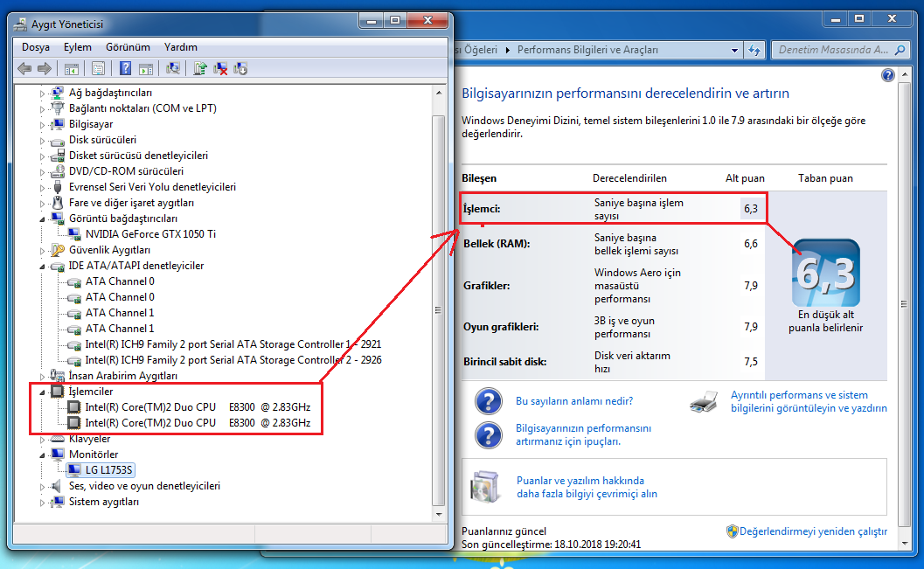Click the printer icon in Performans window
This screenshot has width=924, height=569.
click(704, 401)
